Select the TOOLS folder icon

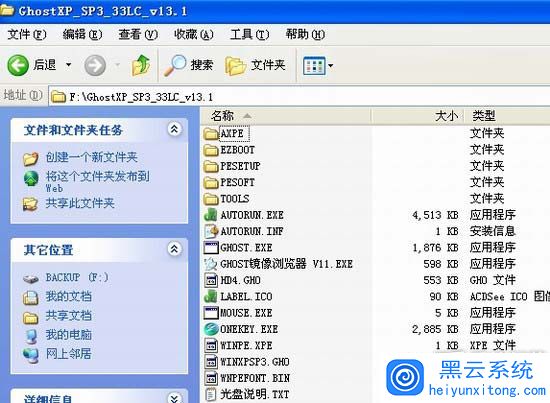pyautogui.click(x=211, y=199)
